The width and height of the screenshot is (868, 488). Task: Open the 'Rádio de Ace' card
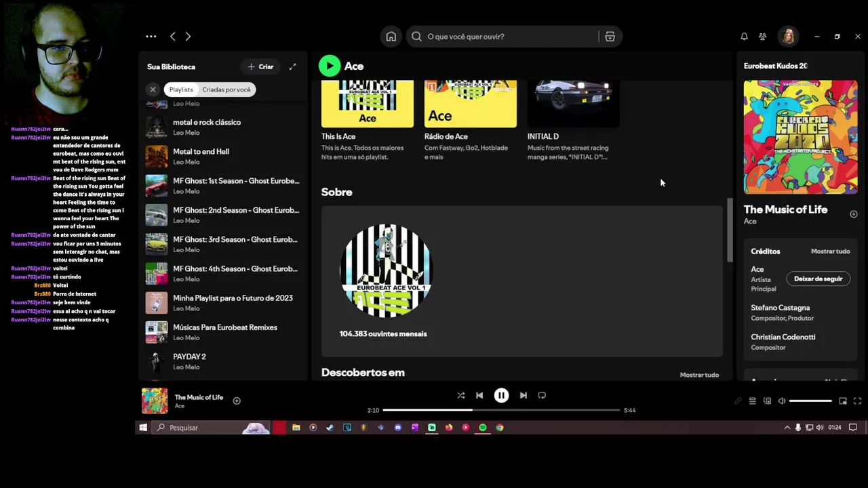471,121
